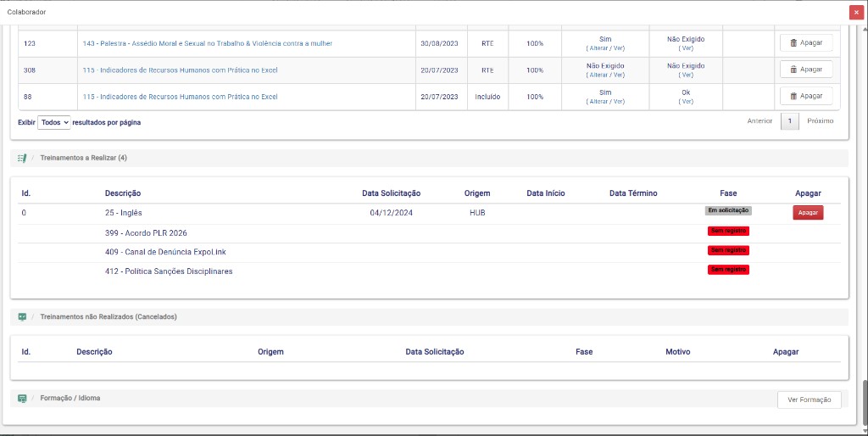Click HUB origin cell
This screenshot has height=436, width=868.
477,213
